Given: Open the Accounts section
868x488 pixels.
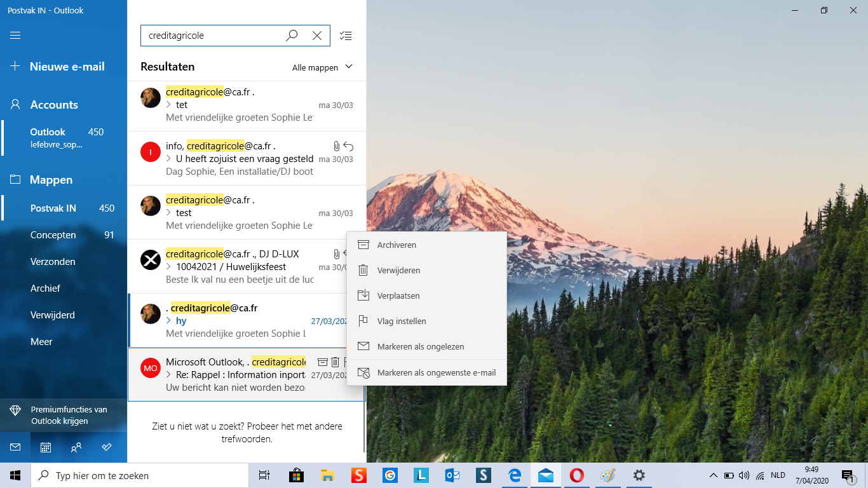Looking at the screenshot, I should click(64, 105).
